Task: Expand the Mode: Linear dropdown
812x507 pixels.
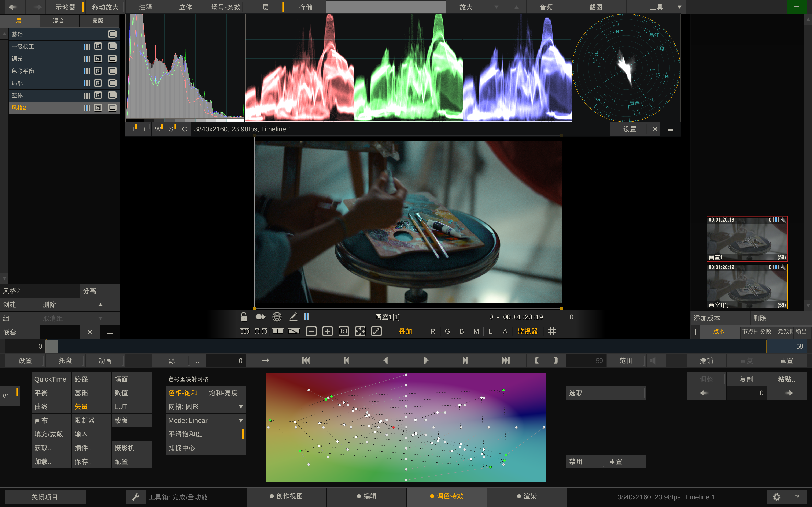Action: tap(205, 420)
